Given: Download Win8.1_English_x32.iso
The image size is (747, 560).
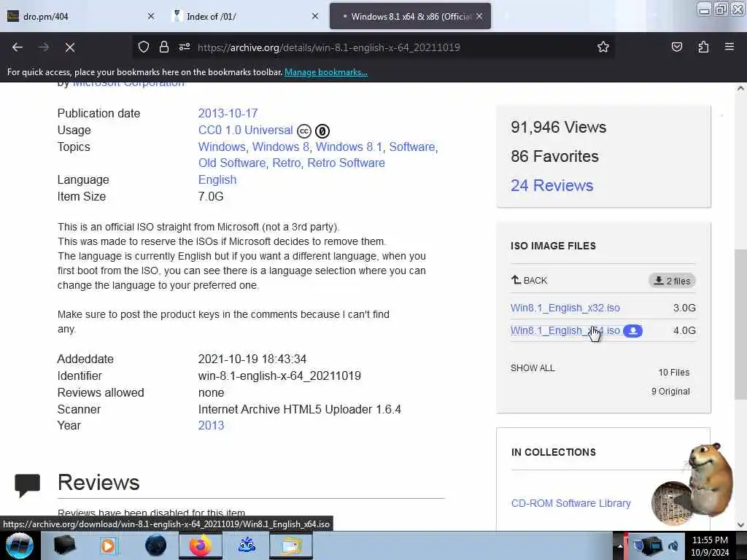Looking at the screenshot, I should (565, 308).
